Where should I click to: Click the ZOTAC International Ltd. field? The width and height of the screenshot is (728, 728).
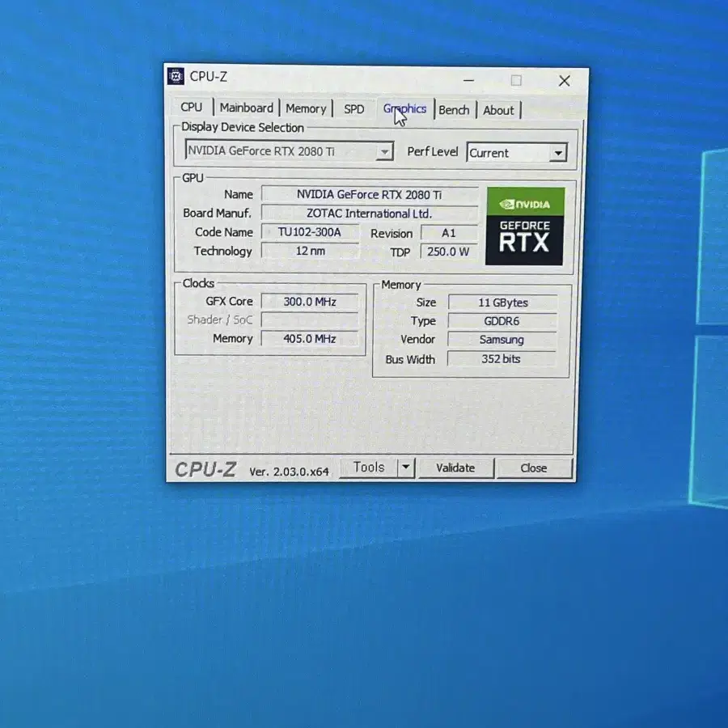[370, 214]
